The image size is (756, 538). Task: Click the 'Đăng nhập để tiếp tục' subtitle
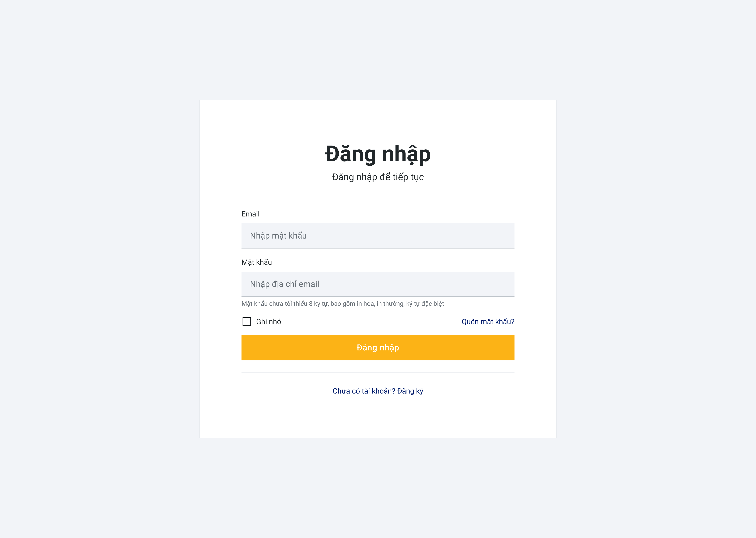click(378, 177)
